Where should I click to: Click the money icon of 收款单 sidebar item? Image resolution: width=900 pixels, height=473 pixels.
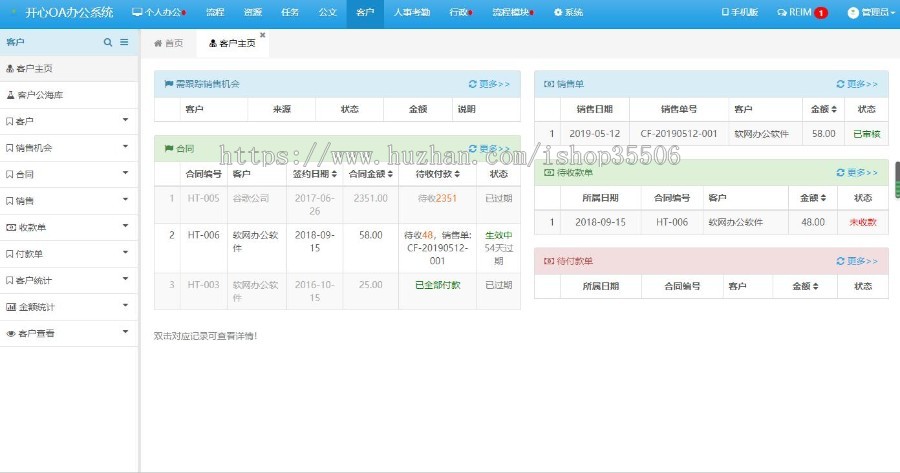point(11,227)
